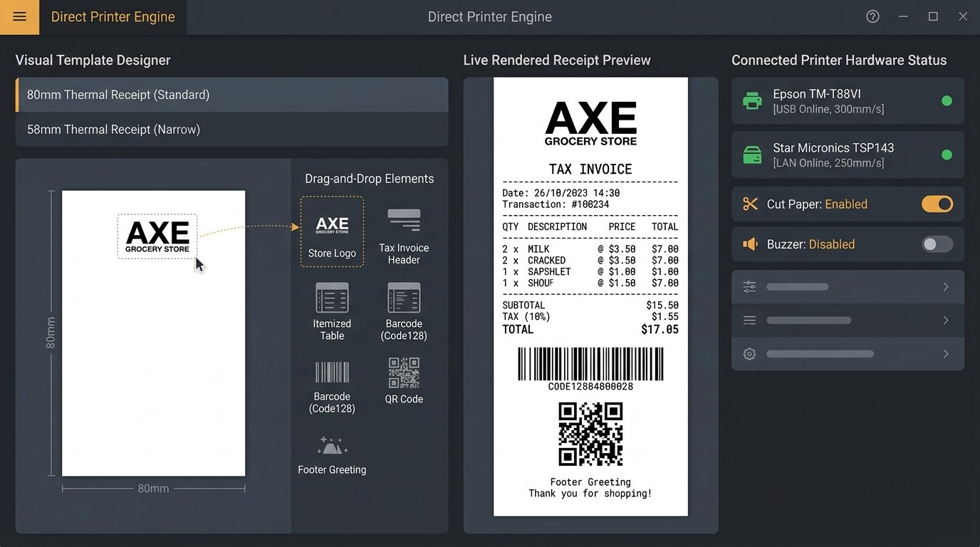The height and width of the screenshot is (547, 980).
Task: Pick the Tax Invoice Header element
Action: [404, 236]
